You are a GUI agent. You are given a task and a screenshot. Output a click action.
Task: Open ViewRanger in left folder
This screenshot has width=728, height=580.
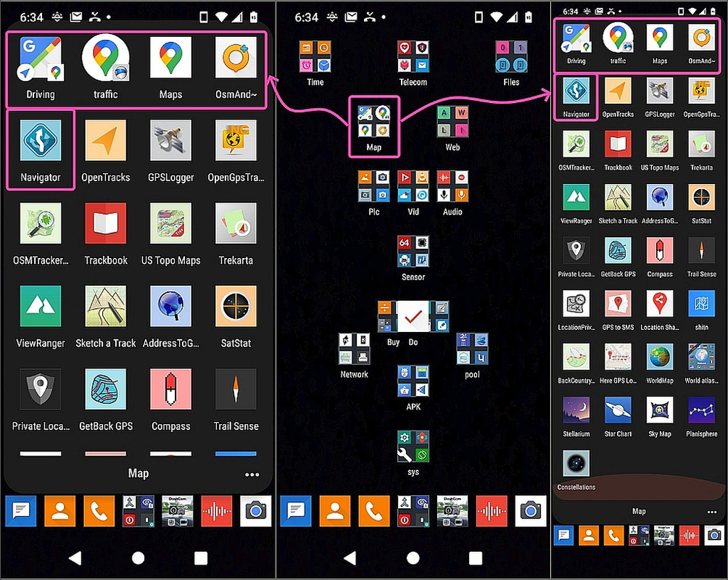pyautogui.click(x=41, y=307)
